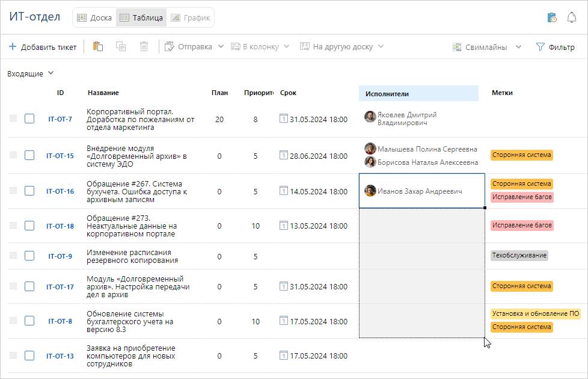Switch to the Доска view tab
The width and height of the screenshot is (588, 379).
coord(95,17)
